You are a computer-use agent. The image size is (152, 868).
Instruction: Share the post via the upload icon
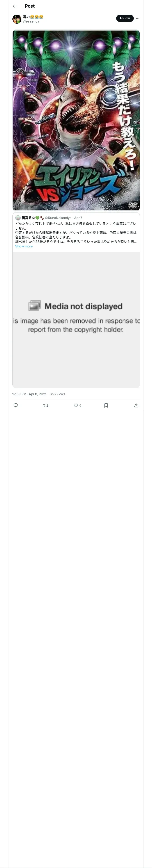coord(136,405)
